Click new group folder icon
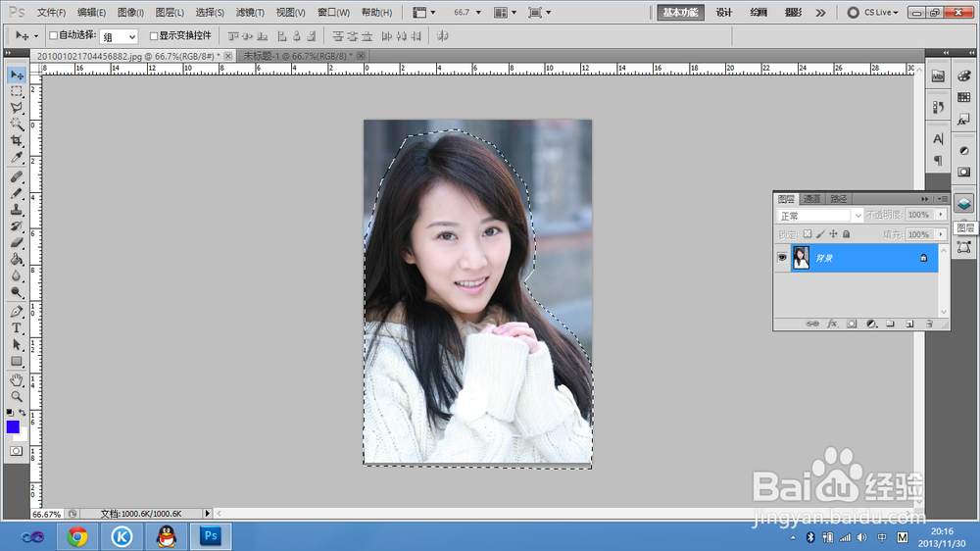980x551 pixels. [x=890, y=324]
